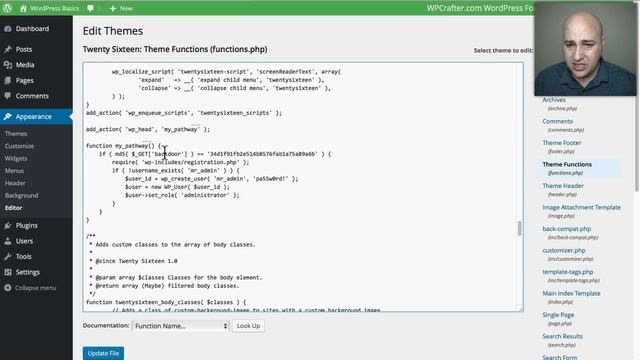Open the Comments template file link
The height and width of the screenshot is (360, 640).
(x=558, y=121)
